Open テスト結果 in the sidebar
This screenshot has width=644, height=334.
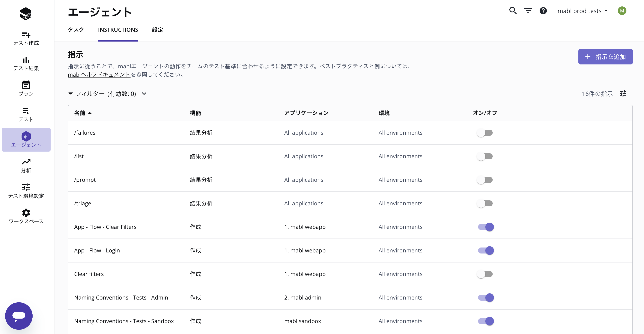(x=26, y=64)
